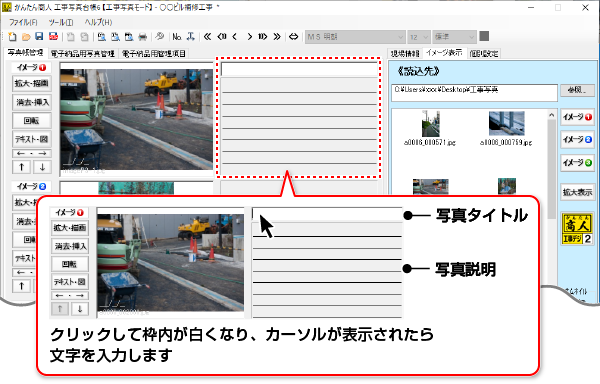Open the search magnifier tool
Image resolution: width=600 pixels, height=384 pixels.
(160, 37)
